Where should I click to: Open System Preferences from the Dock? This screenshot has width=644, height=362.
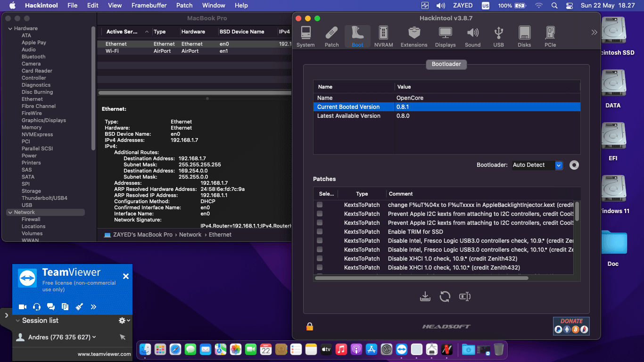point(387,349)
